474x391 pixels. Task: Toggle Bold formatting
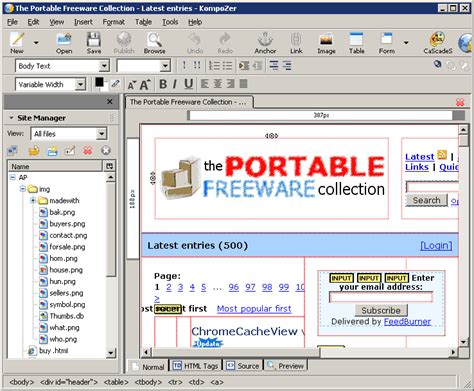click(x=163, y=84)
